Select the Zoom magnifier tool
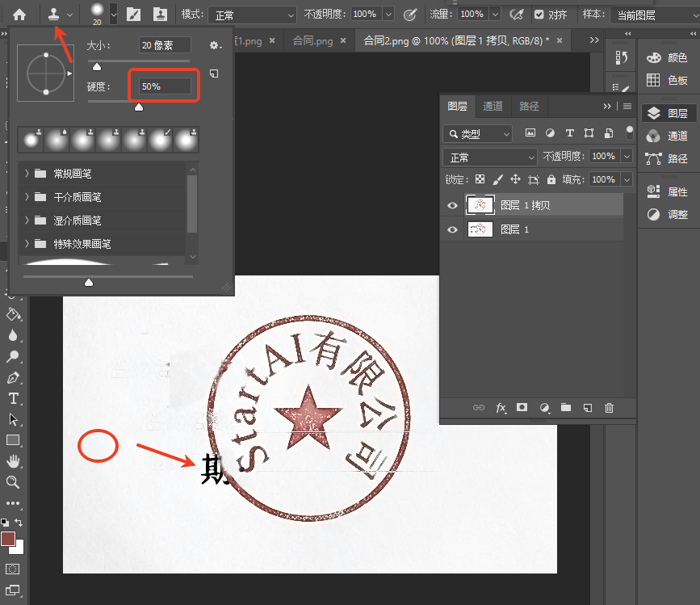 click(14, 482)
